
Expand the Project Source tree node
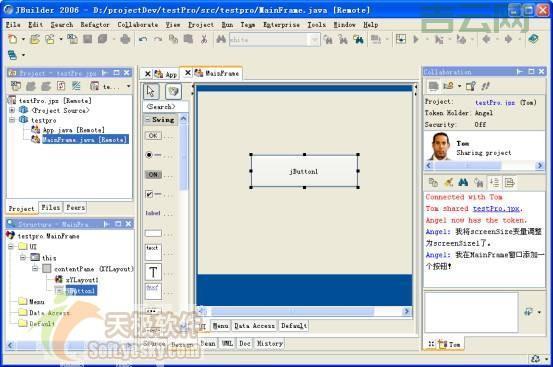12,110
